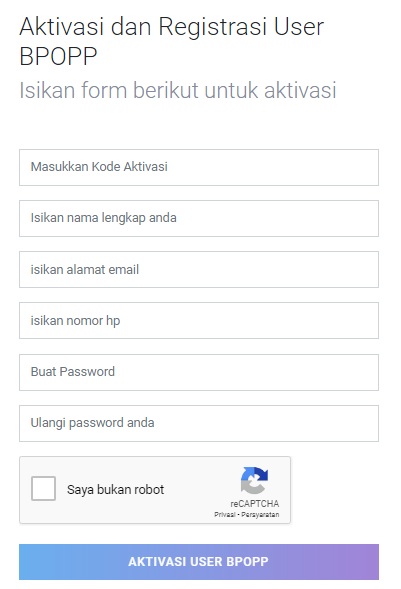This screenshot has width=401, height=589.
Task: Click into the Buat Password field
Action: pyautogui.click(x=199, y=372)
